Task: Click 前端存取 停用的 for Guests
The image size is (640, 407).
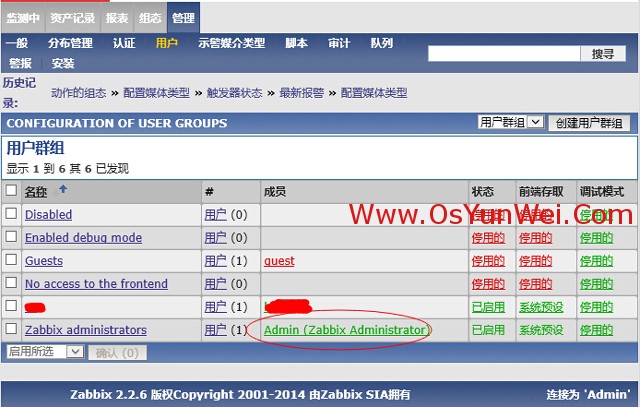Action: point(536,261)
